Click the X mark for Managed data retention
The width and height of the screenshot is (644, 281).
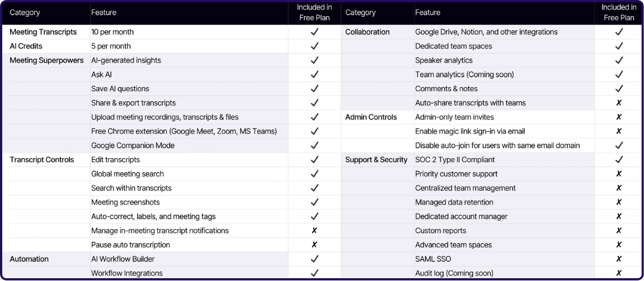tap(619, 202)
